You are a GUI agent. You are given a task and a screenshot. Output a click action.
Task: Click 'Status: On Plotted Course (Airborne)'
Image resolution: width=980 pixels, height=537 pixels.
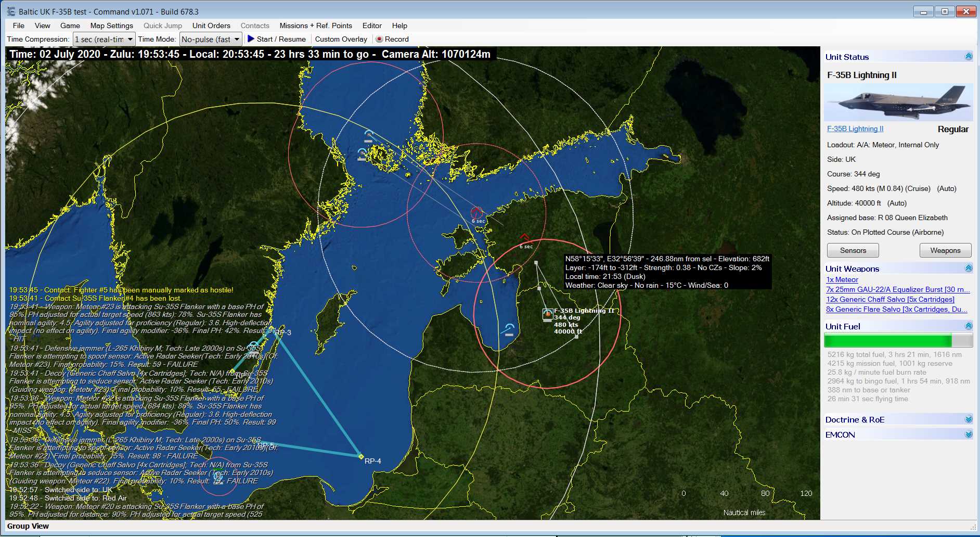pyautogui.click(x=885, y=232)
